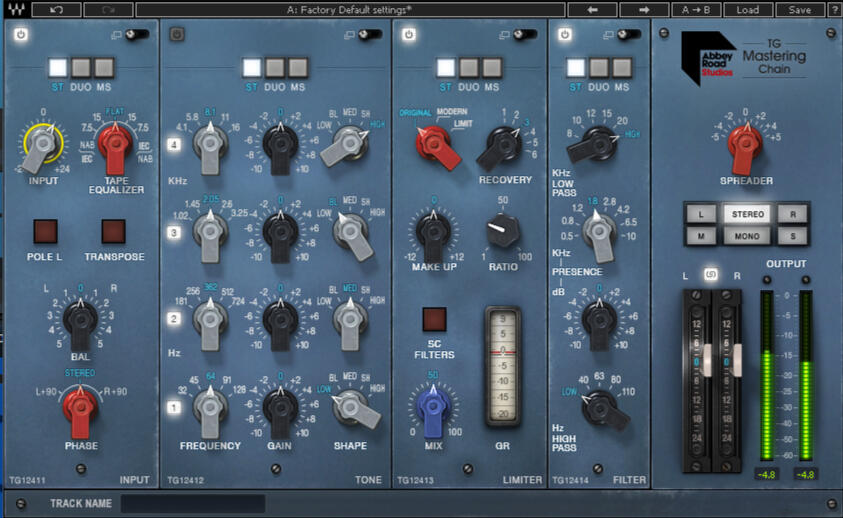Viewport: 843px width, 518px height.
Task: Enable the TRANSPOSE switch
Action: coord(113,231)
